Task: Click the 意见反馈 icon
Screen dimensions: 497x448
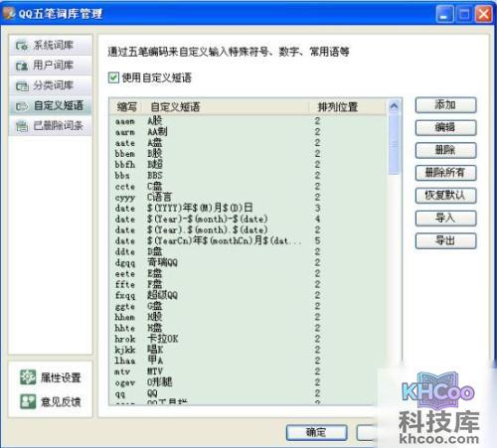Action: pyautogui.click(x=28, y=401)
